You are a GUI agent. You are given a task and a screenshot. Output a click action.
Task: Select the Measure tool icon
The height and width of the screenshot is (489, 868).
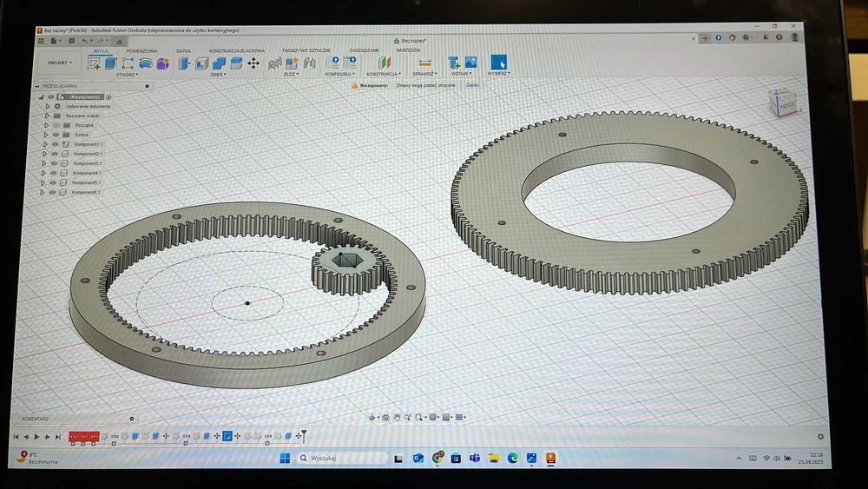pyautogui.click(x=424, y=63)
